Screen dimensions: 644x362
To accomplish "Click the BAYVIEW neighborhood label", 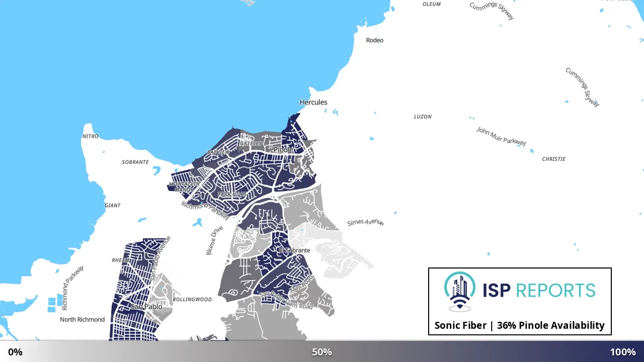I will 218,152.
